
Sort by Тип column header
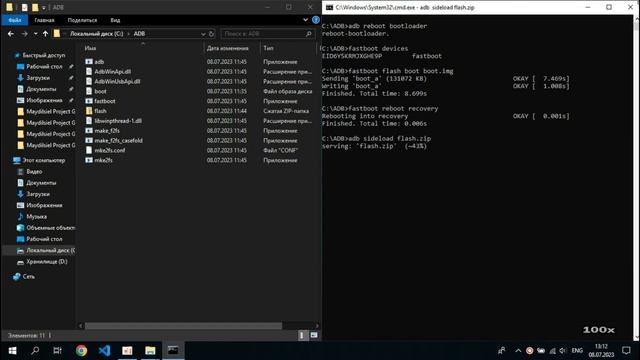click(268, 48)
